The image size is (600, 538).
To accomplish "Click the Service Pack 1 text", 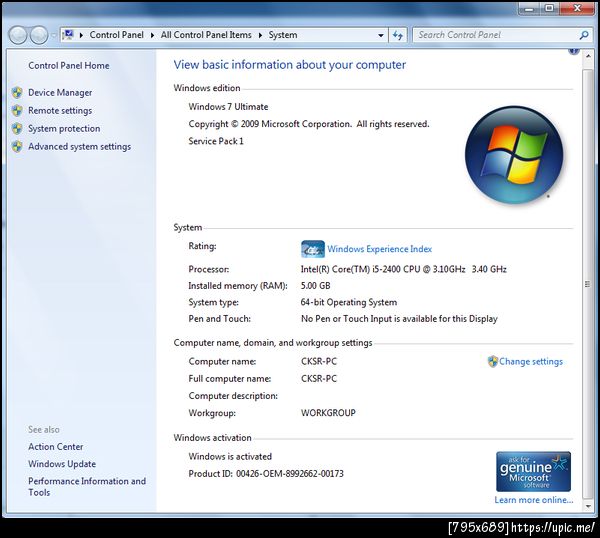I will [216, 141].
